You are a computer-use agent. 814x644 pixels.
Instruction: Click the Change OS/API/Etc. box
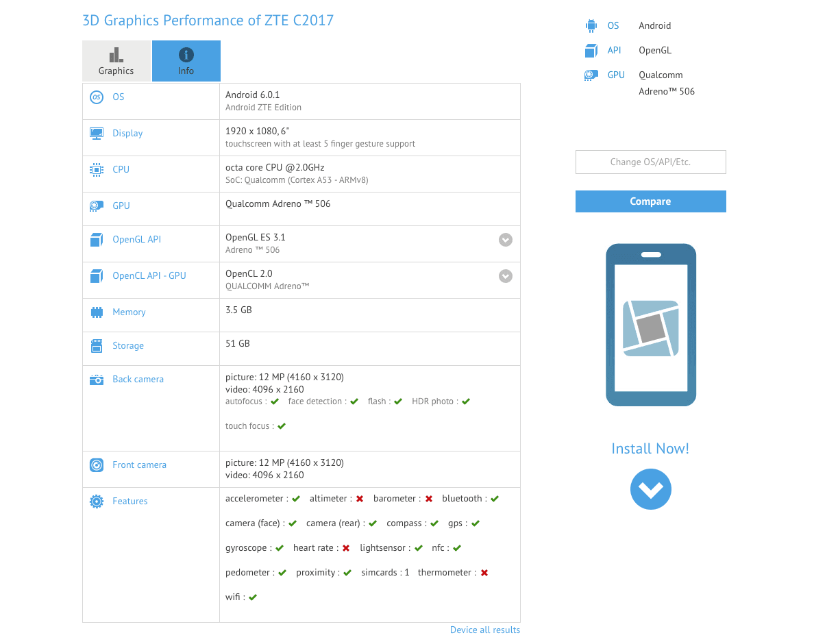(650, 162)
